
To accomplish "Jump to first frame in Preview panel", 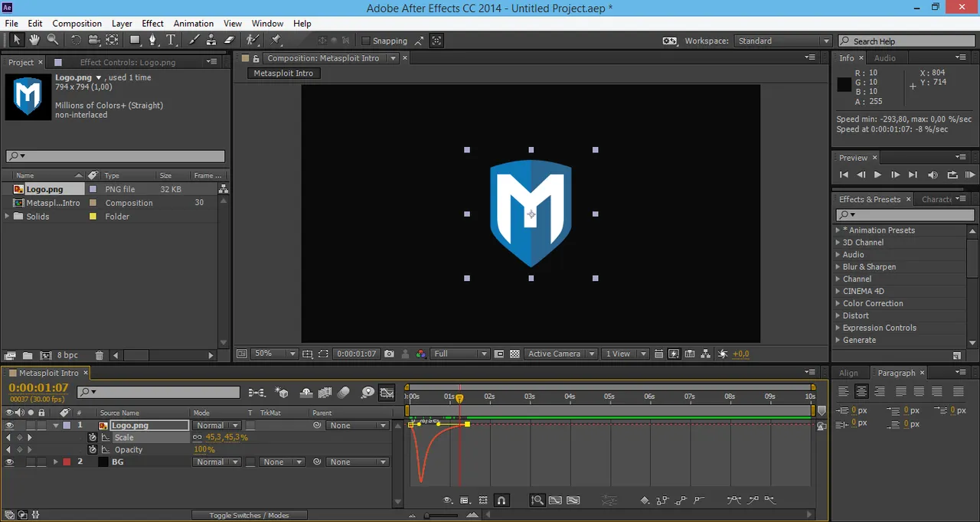I will (x=844, y=175).
